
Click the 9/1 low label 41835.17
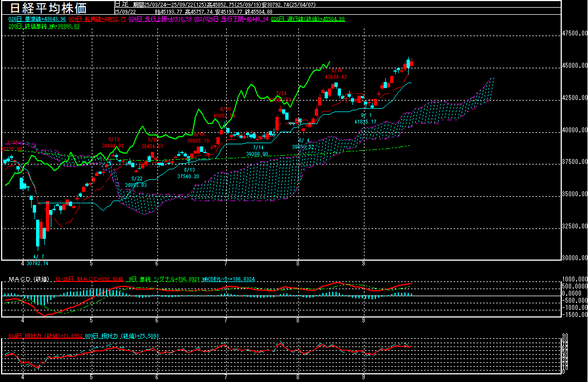366,121
